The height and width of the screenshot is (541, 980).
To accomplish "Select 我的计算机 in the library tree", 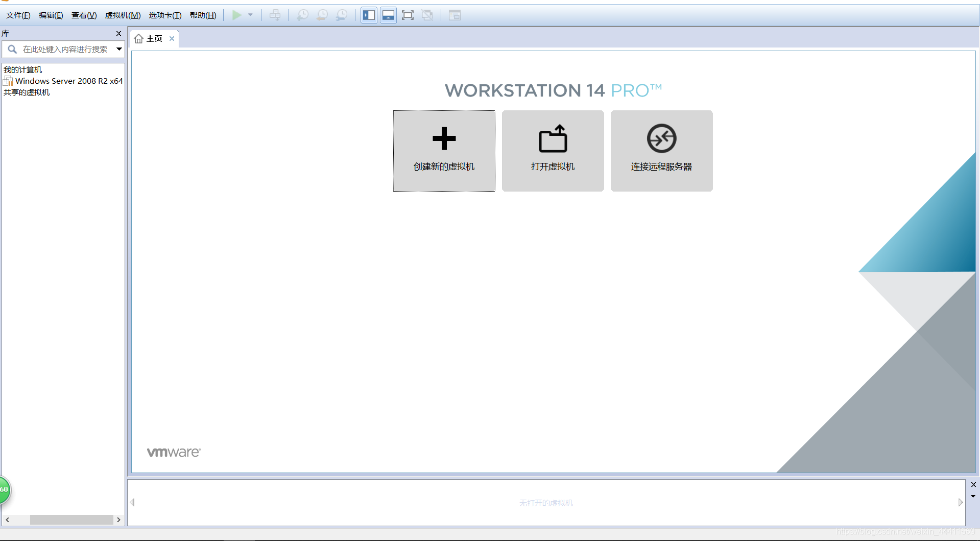I will (22, 69).
